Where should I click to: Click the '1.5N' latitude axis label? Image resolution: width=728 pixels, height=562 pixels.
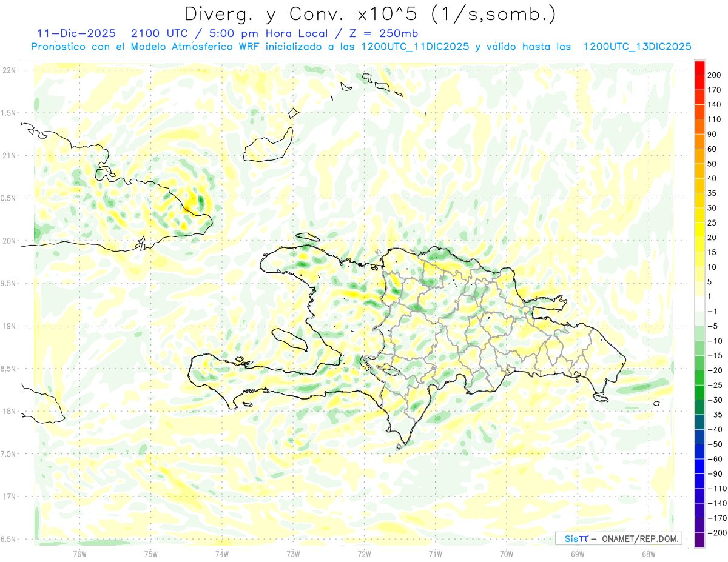[x=7, y=113]
